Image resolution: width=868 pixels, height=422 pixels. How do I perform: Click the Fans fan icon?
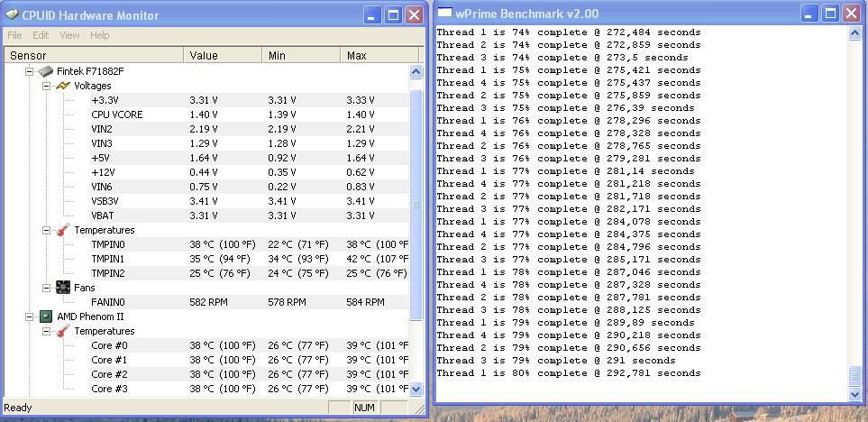coord(62,288)
